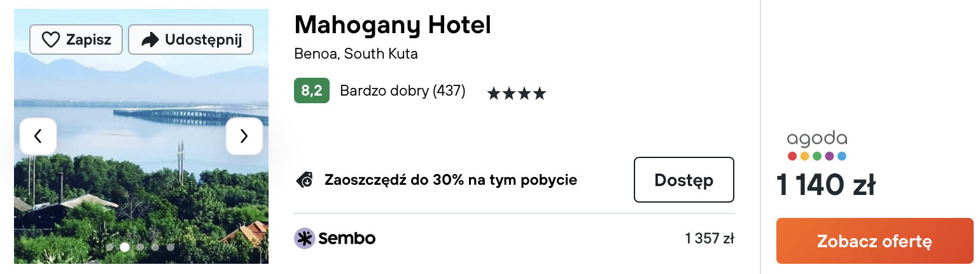Screen dimensions: 980x274
Task: Open the hotel photo of the bay
Action: pos(141,136)
